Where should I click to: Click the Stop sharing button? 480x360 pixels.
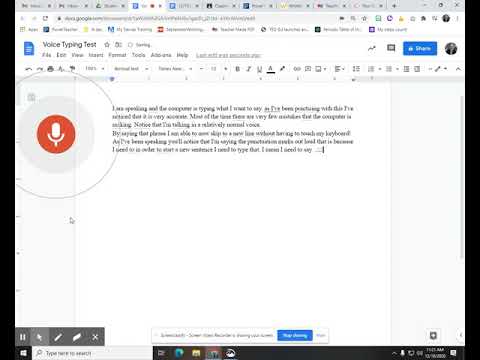click(295, 335)
